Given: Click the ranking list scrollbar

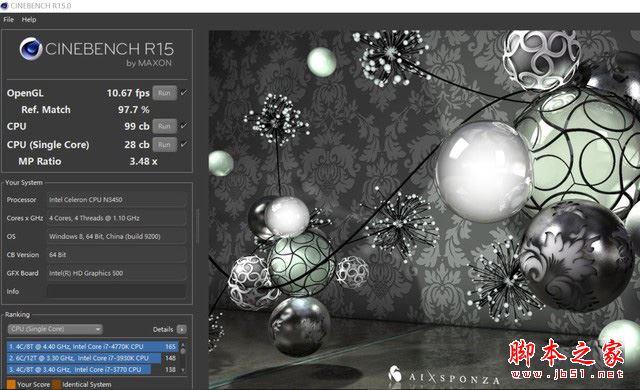Looking at the screenshot, I should tap(183, 357).
